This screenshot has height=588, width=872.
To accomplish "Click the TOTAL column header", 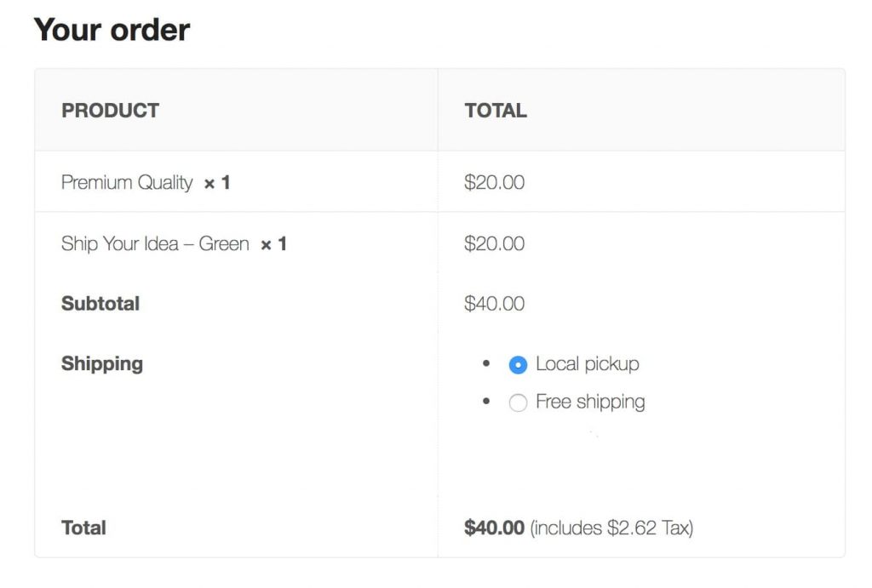I will pos(496,111).
